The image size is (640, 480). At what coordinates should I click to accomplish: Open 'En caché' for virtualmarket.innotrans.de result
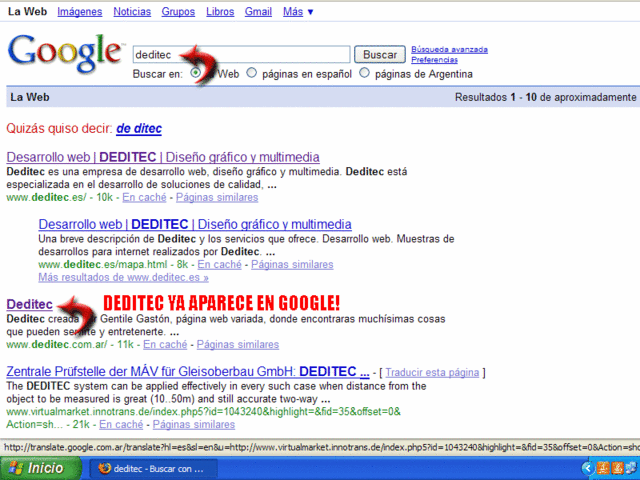pos(121,424)
